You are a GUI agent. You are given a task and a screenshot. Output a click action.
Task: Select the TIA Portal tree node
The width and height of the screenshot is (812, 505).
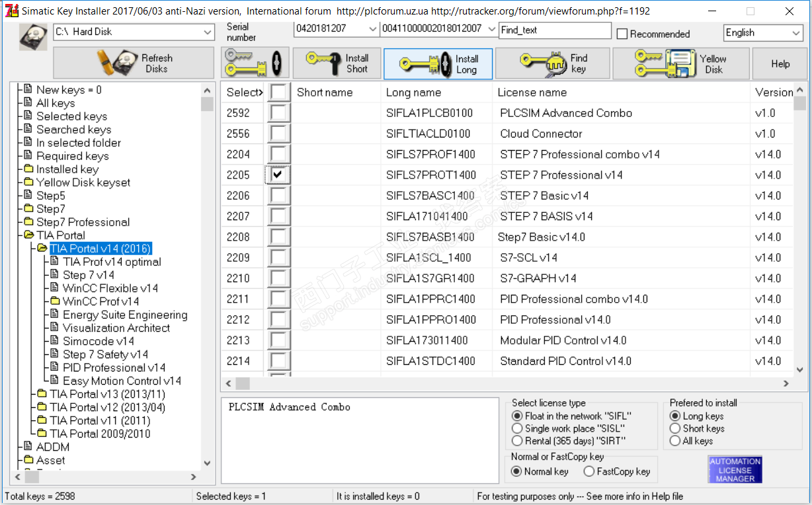tap(61, 235)
